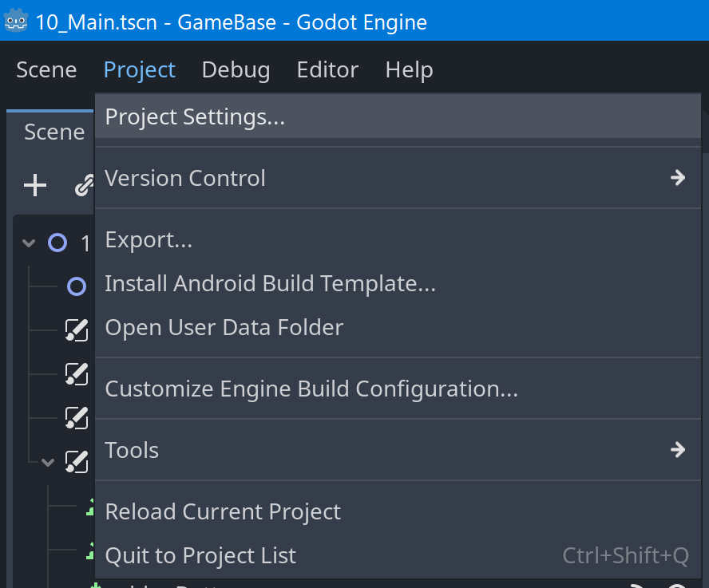Viewport: 709px width, 588px height.
Task: Collapse the nested CanvasLayer node chevron
Action: 48,461
